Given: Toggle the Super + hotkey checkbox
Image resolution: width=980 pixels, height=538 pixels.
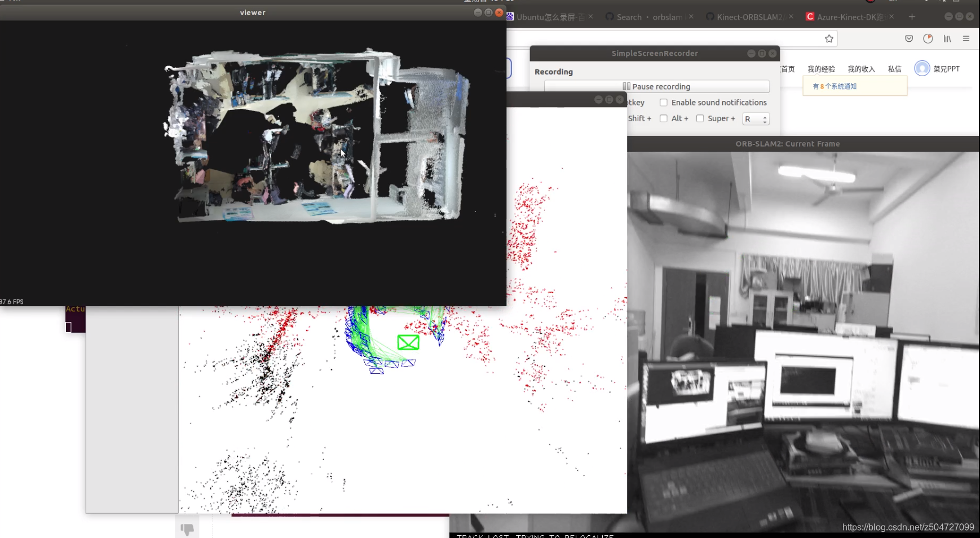Looking at the screenshot, I should coord(700,118).
